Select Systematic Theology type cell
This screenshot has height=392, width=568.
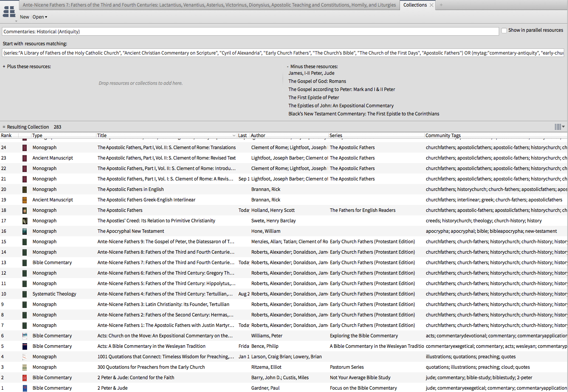pyautogui.click(x=54, y=294)
